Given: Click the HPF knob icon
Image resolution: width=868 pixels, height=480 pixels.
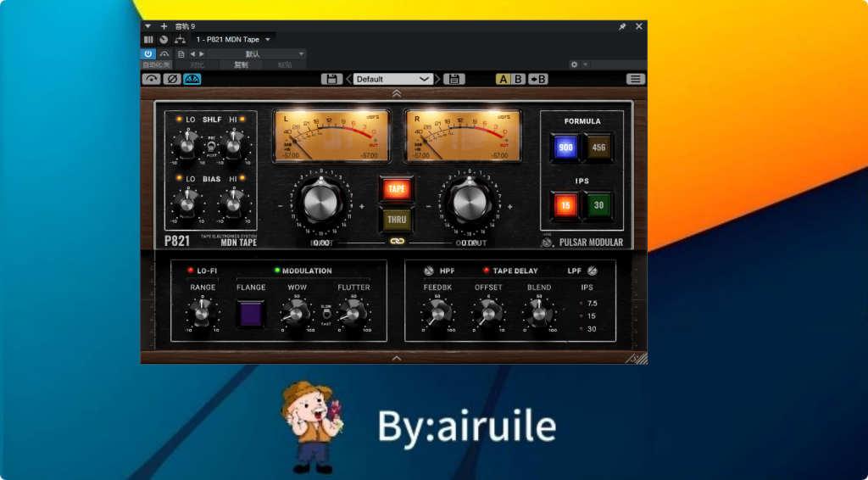Looking at the screenshot, I should coord(428,271).
